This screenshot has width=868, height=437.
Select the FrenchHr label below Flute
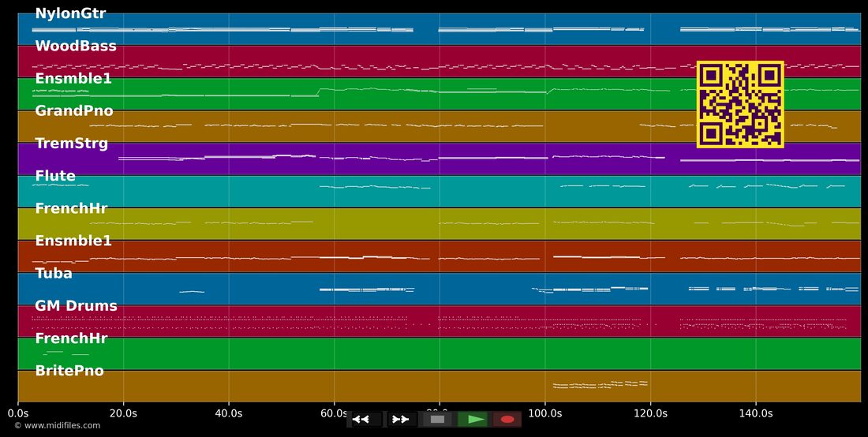(x=71, y=208)
